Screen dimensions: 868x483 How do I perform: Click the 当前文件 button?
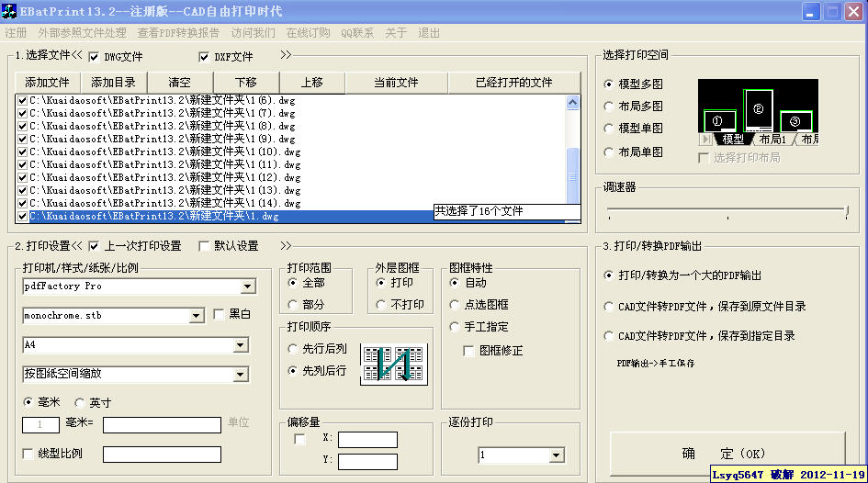397,83
